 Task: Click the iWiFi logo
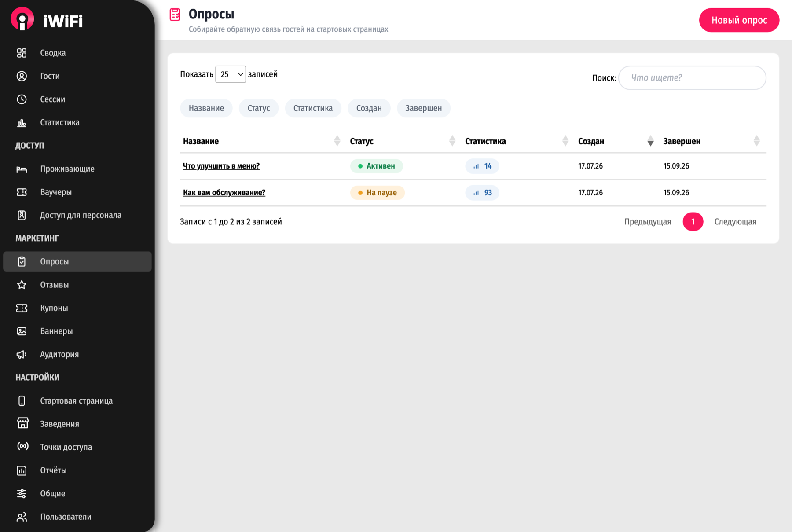[47, 19]
